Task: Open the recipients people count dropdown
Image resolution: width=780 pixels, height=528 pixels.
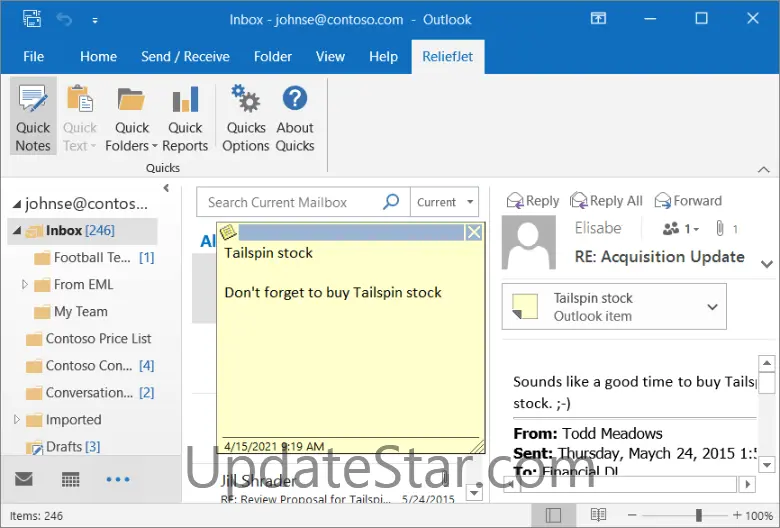Action: coord(681,229)
